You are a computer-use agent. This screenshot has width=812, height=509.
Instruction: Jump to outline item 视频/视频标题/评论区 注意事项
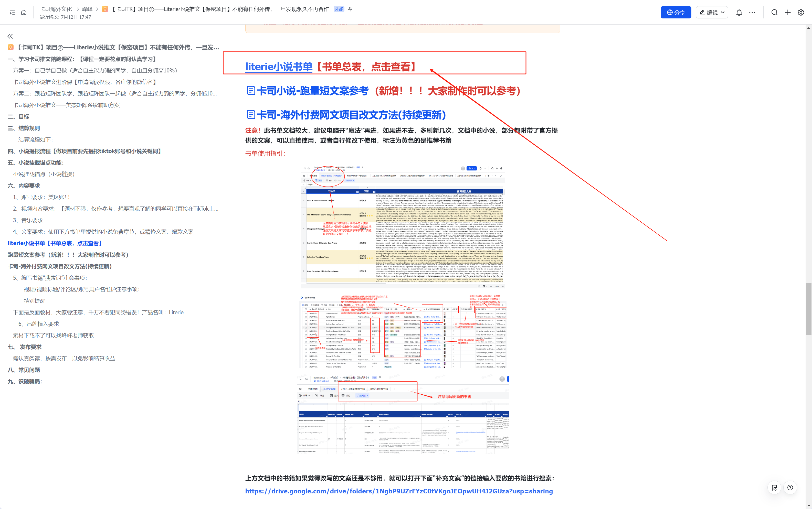81,289
